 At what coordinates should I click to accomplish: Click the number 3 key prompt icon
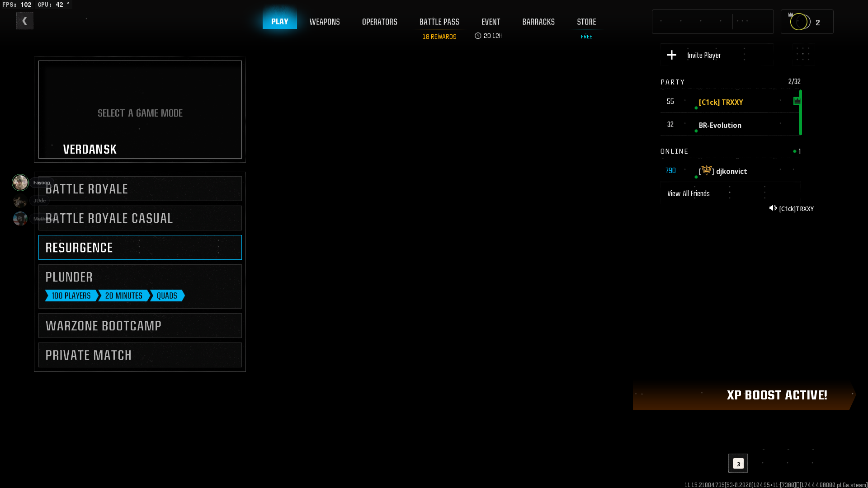coord(738,464)
